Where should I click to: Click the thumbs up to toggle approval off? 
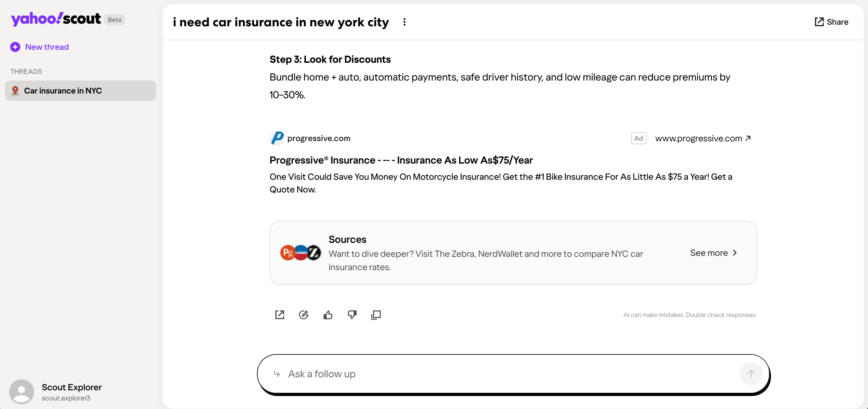(328, 315)
